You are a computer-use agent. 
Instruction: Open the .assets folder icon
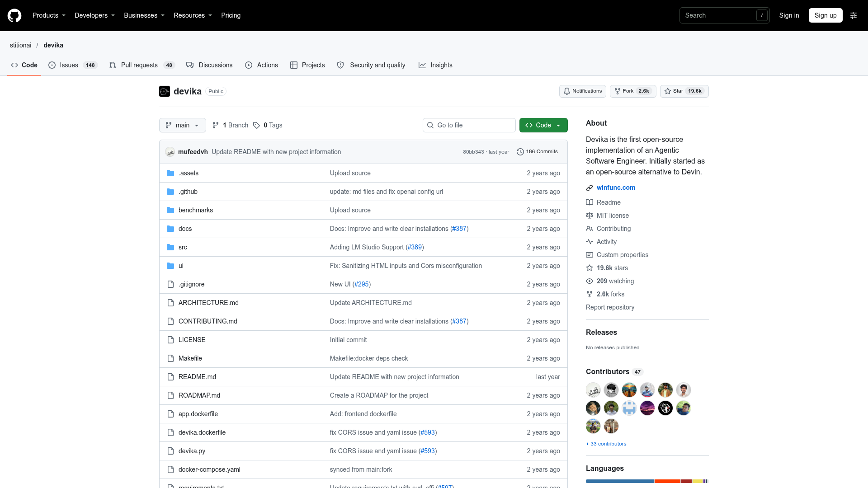170,173
